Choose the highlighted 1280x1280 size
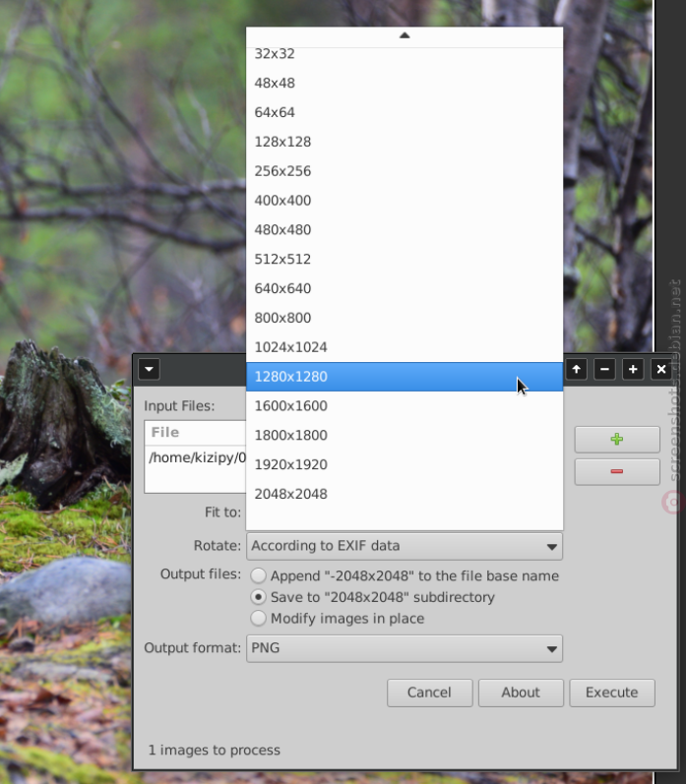Viewport: 686px width, 784px height. pyautogui.click(x=405, y=377)
